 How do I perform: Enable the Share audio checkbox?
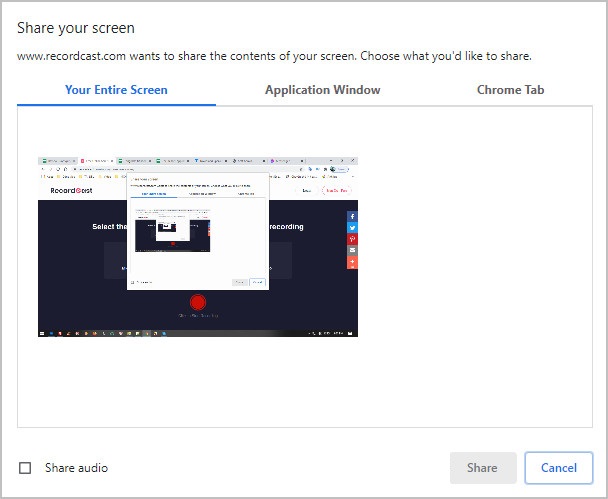26,468
